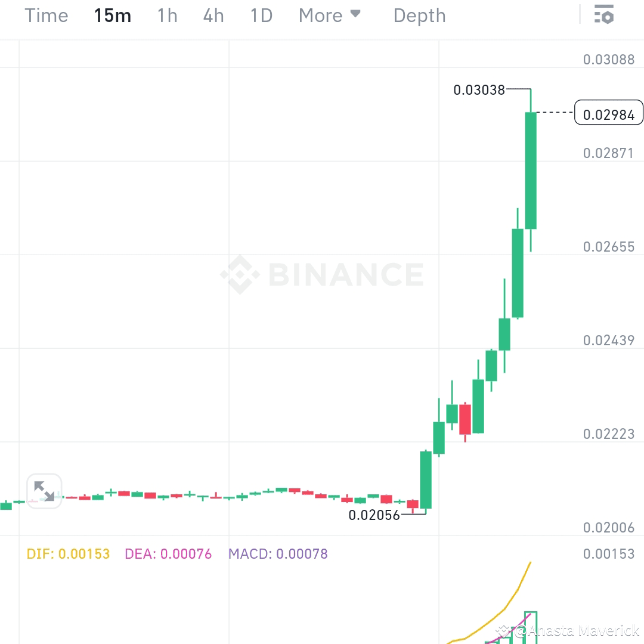Switch to the 1h timeframe
644x644 pixels.
(x=167, y=16)
